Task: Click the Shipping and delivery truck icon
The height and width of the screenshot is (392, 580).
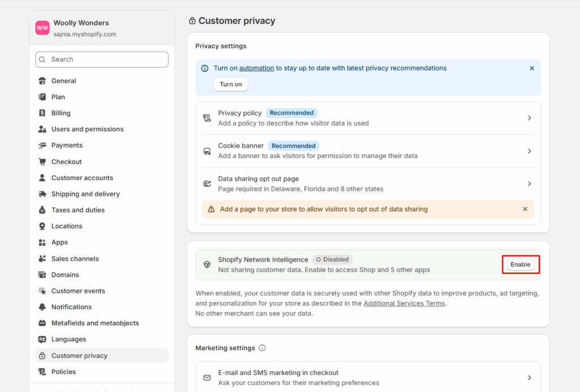Action: pyautogui.click(x=42, y=194)
